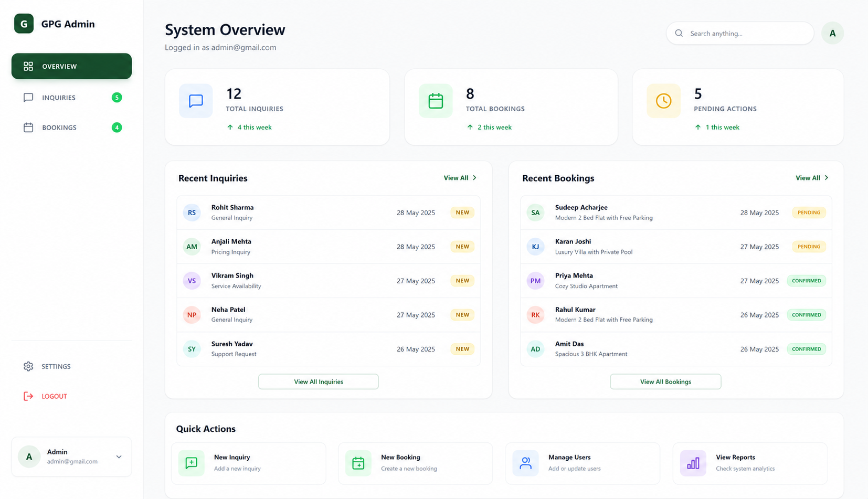868x499 pixels.
Task: Click View All arrow in Recent Inquiries
Action: [474, 178]
